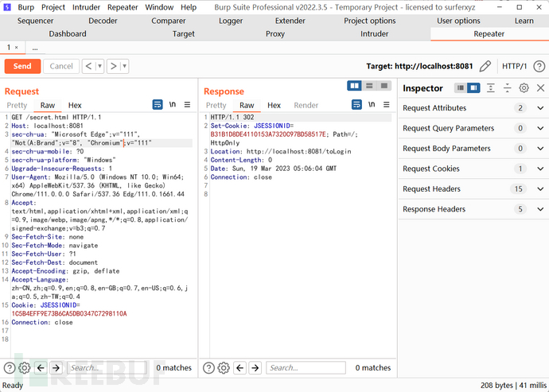Add new Repeater tab with ...

(35, 48)
